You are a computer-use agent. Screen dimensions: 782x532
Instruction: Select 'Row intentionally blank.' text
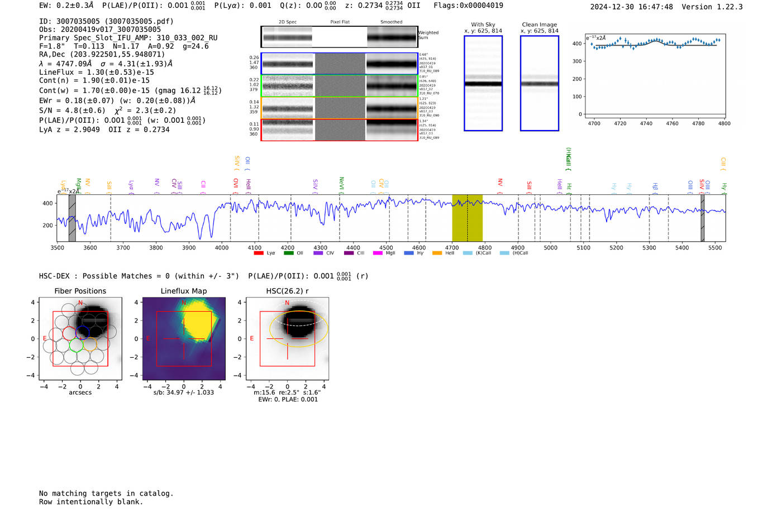91,502
